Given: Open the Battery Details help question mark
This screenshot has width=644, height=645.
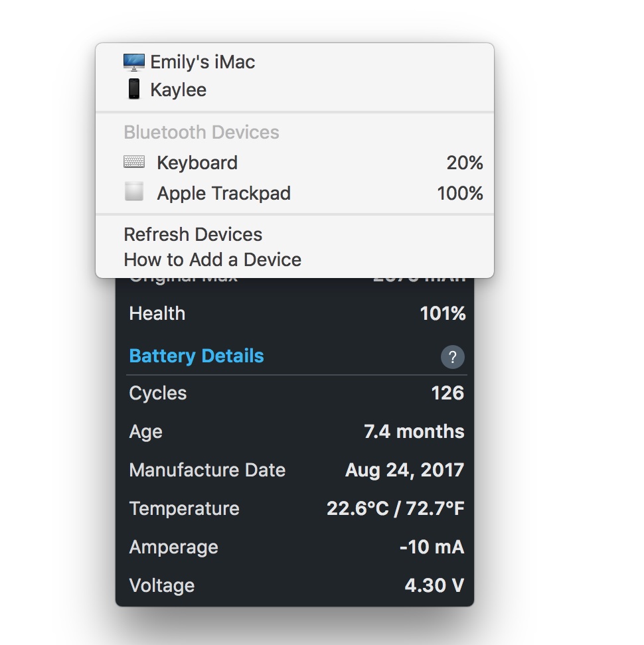Looking at the screenshot, I should (453, 357).
